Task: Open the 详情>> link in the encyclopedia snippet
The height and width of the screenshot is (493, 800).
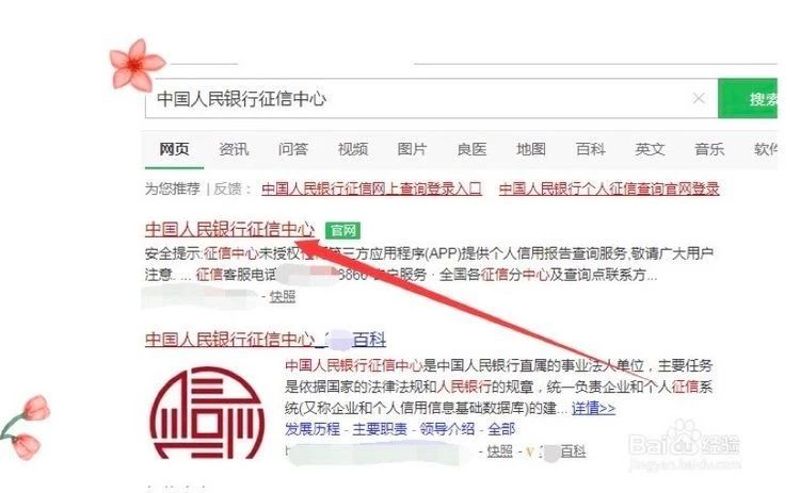Action: pos(593,408)
